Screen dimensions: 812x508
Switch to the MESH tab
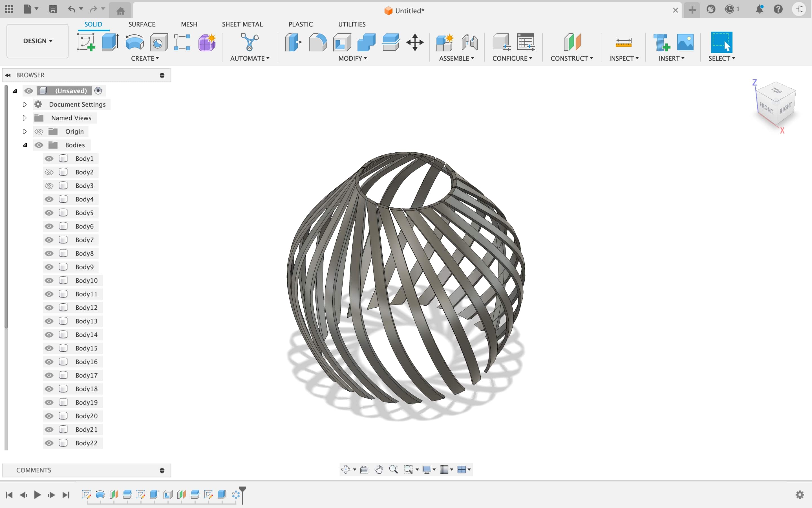point(189,24)
